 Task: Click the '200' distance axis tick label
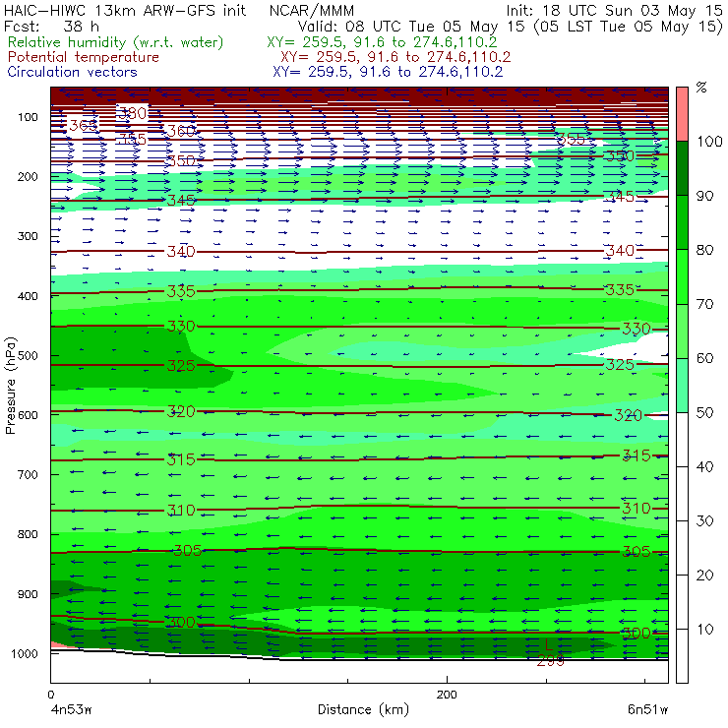447,695
